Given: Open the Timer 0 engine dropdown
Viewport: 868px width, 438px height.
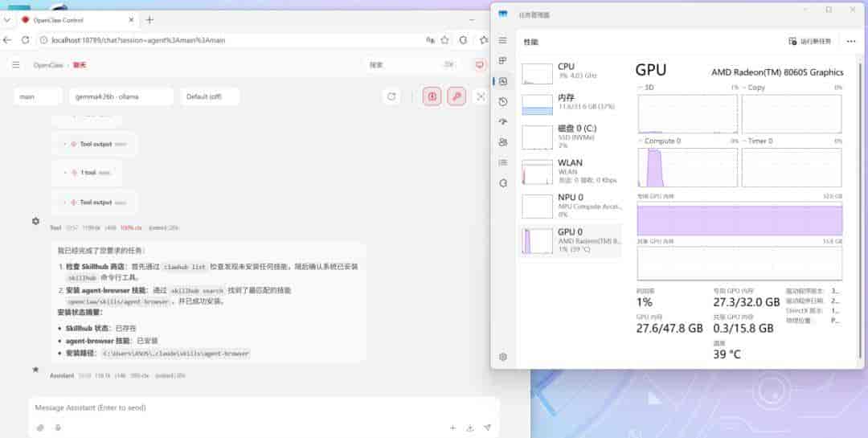Looking at the screenshot, I should point(757,141).
